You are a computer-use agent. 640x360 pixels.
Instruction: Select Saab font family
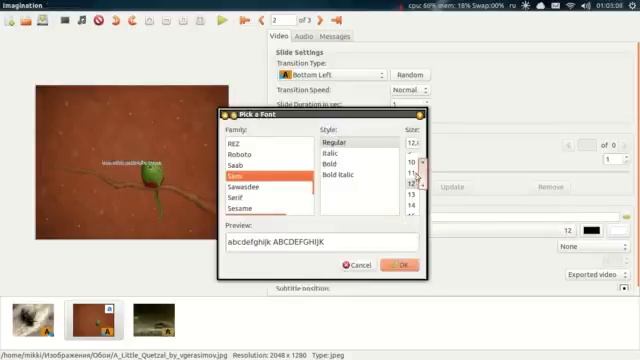[269, 165]
